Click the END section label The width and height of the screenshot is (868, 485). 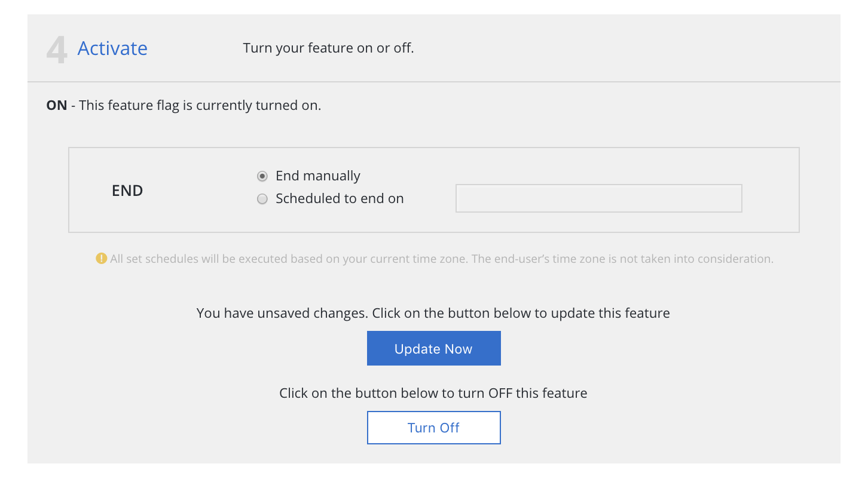[127, 191]
